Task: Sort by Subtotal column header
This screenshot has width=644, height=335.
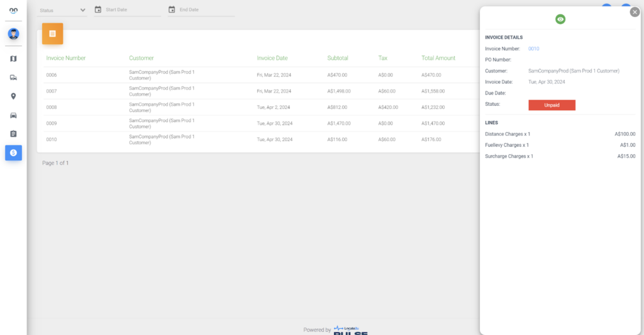Action: [x=338, y=58]
